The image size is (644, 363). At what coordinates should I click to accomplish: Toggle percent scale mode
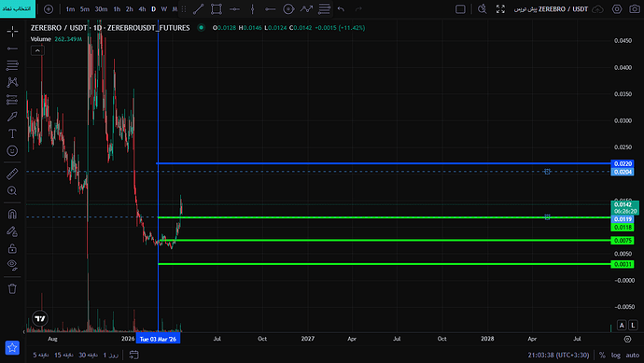pyautogui.click(x=602, y=356)
